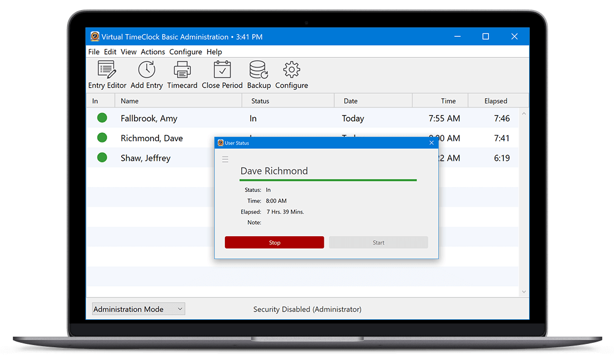Sort by the Elapsed column header

[x=498, y=100]
